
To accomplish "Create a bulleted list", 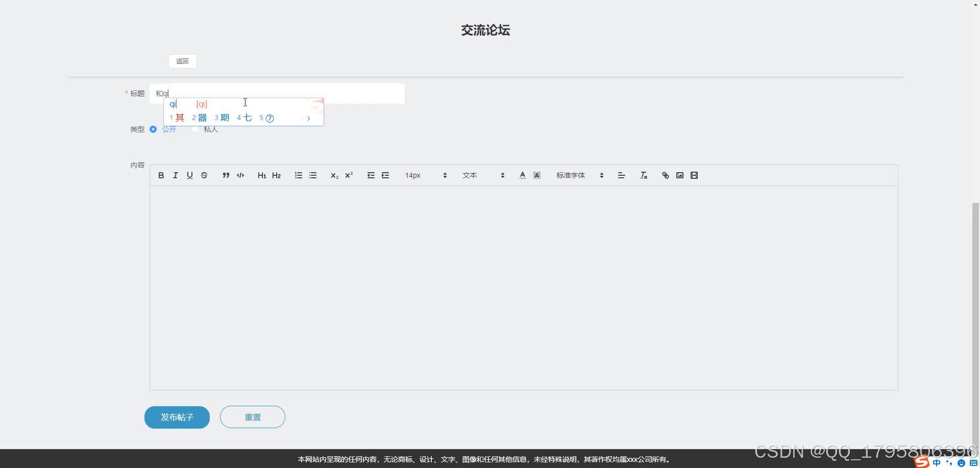I will tap(313, 175).
